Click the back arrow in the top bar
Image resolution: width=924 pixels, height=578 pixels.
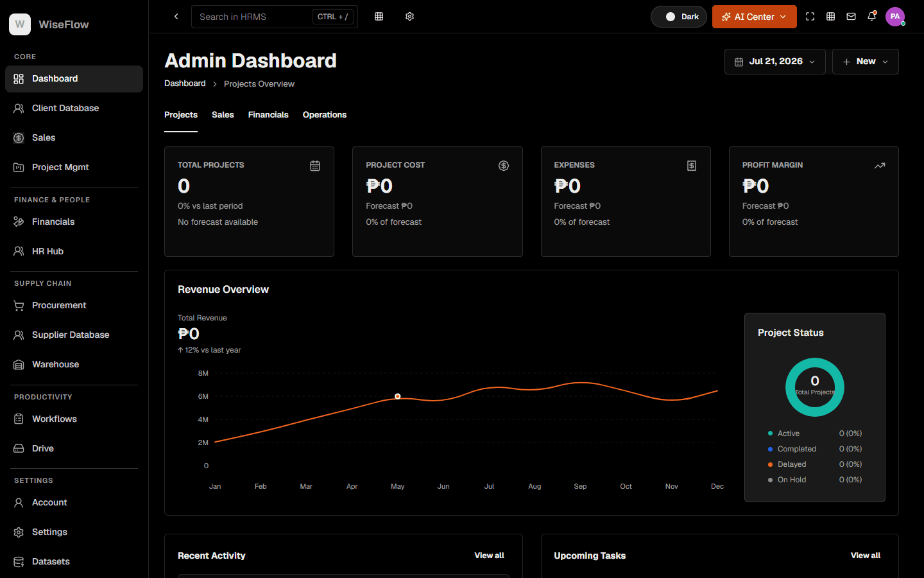(176, 17)
